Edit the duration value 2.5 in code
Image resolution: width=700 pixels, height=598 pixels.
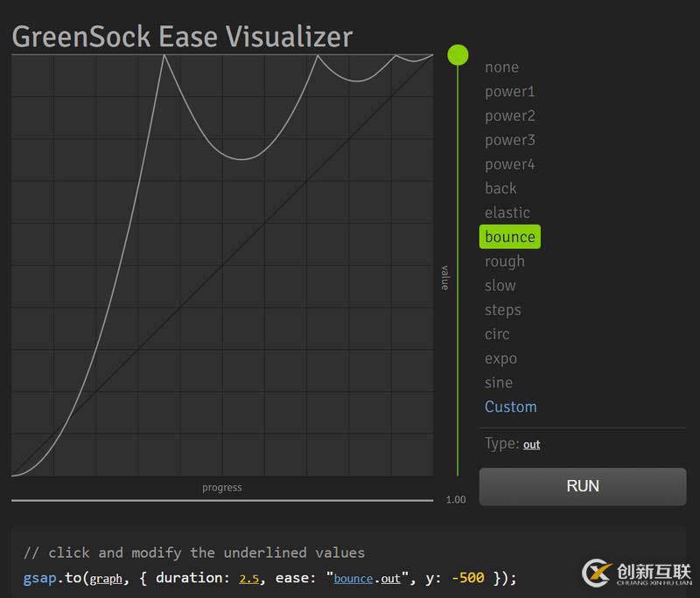248,579
